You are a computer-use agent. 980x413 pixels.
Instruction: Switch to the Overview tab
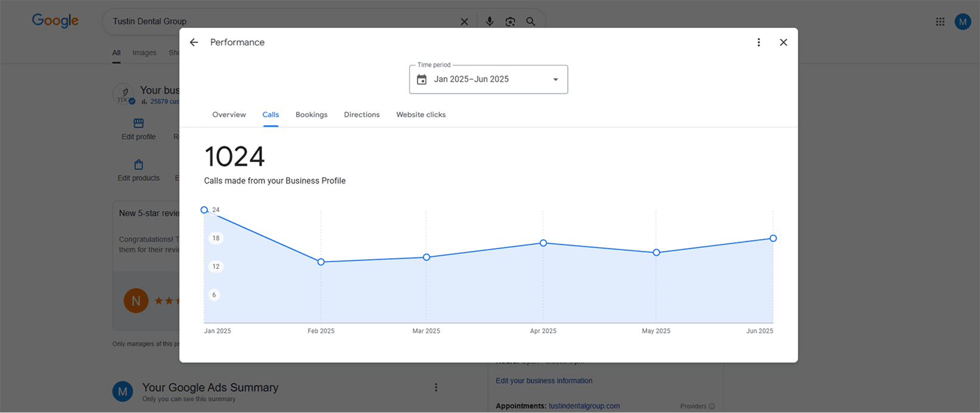[229, 114]
